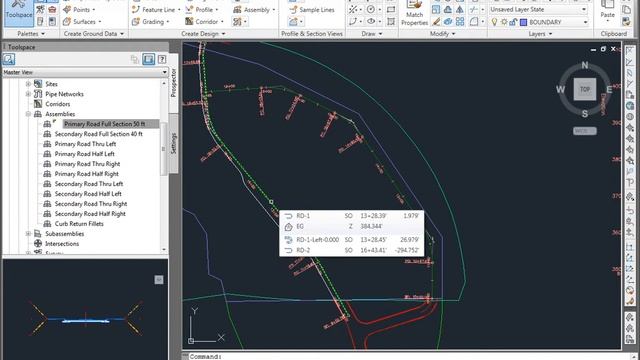640x360 pixels.
Task: Collapse the Assemblies tree node
Action: 28,114
